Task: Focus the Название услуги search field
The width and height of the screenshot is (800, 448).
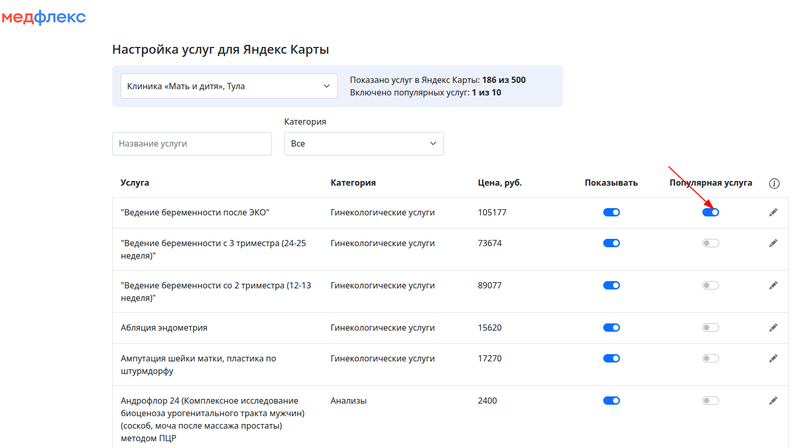Action: (x=192, y=144)
